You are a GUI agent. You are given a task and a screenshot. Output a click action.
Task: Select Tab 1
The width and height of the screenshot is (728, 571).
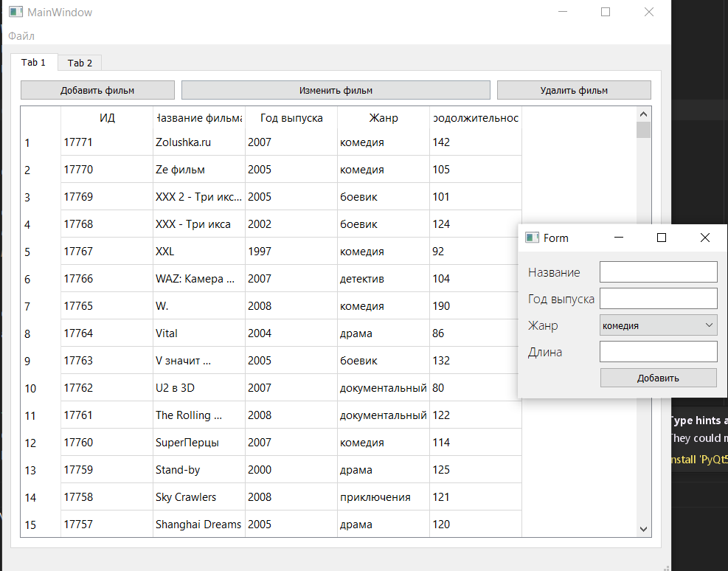34,62
